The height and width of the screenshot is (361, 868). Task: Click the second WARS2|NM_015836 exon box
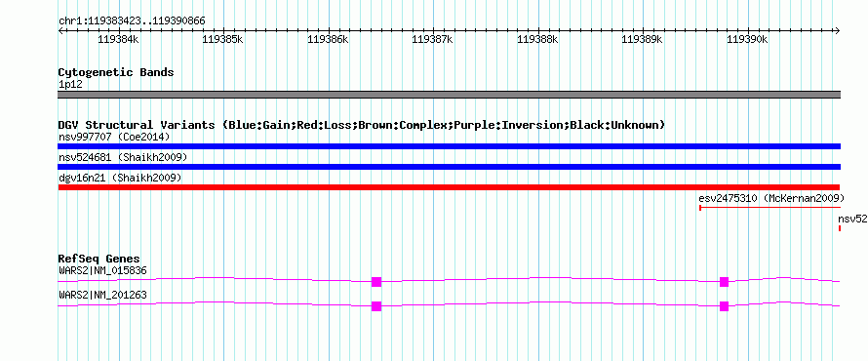[x=724, y=281]
